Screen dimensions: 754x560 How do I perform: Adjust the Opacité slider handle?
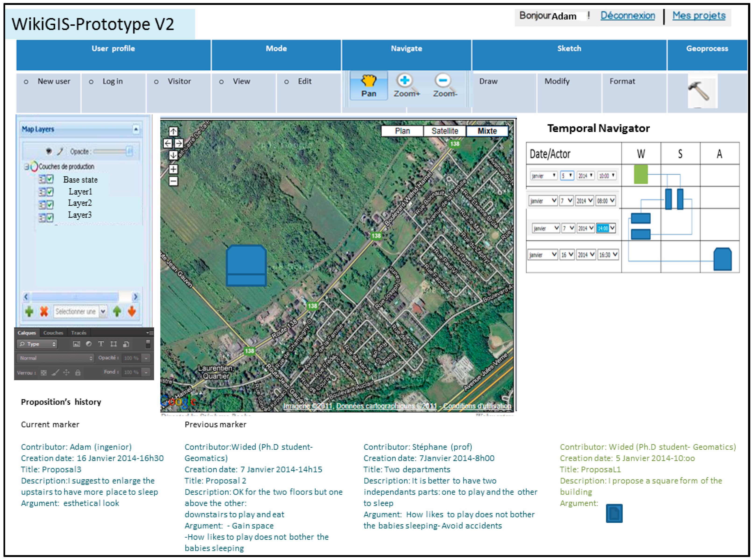(x=129, y=151)
